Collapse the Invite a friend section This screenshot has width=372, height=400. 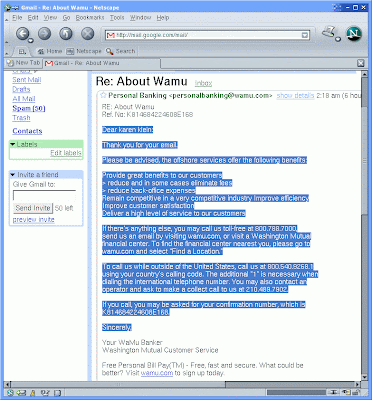pos(13,175)
